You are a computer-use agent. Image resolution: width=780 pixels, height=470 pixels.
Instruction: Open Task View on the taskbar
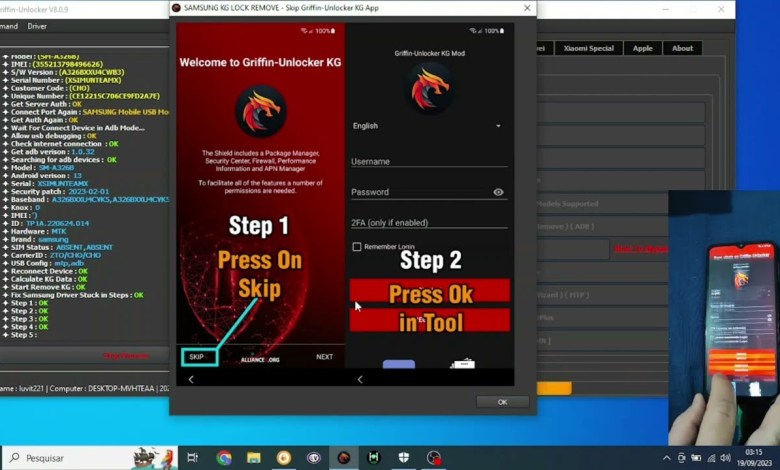pos(193,458)
